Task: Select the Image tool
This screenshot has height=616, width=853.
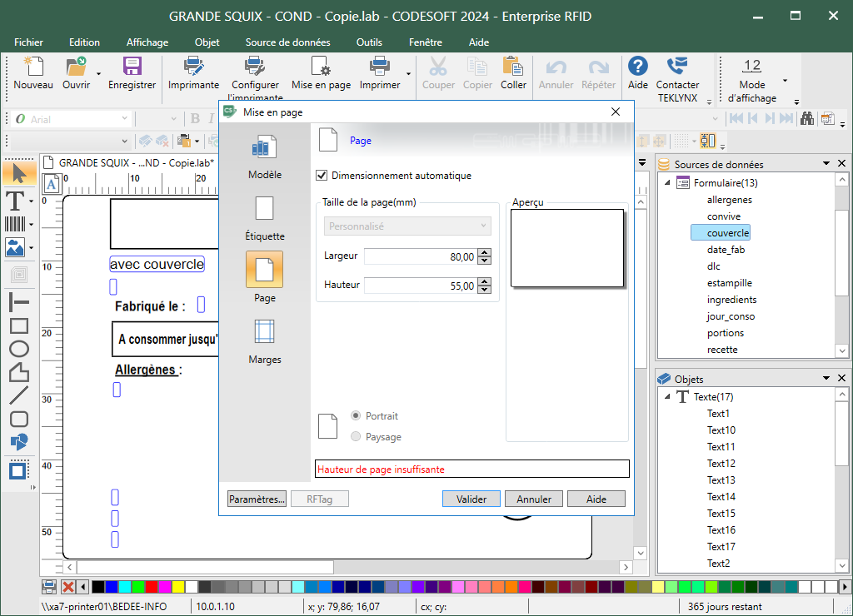Action: (x=15, y=247)
